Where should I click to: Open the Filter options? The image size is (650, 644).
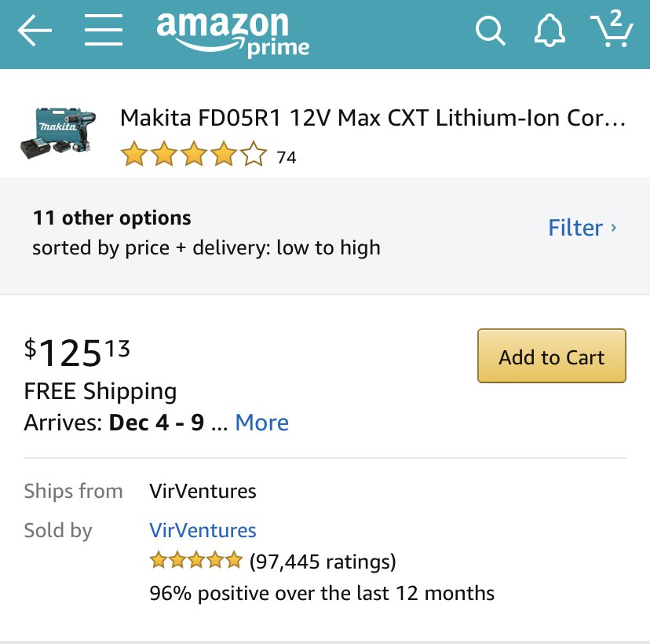[x=575, y=228]
